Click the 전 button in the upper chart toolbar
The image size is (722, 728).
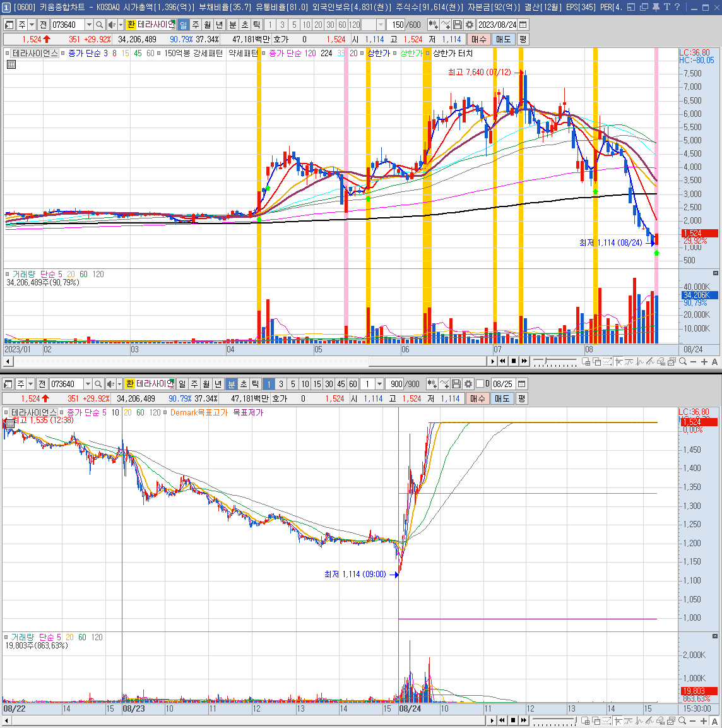click(43, 25)
